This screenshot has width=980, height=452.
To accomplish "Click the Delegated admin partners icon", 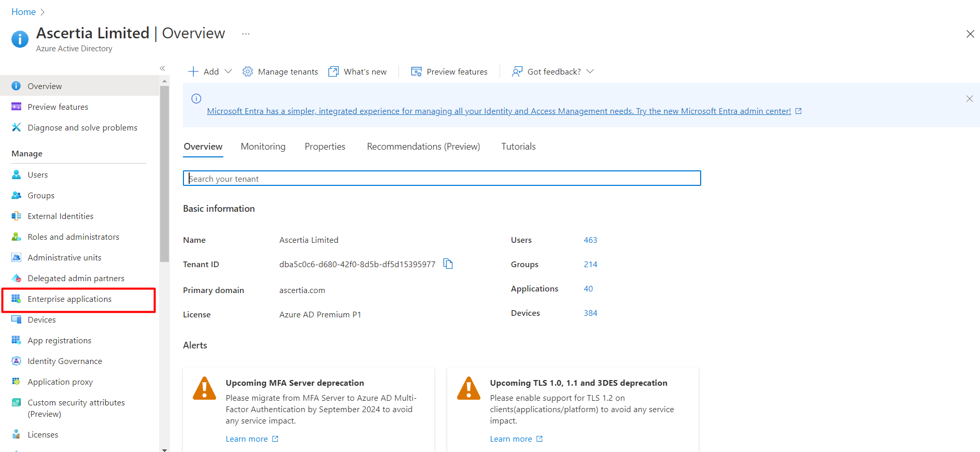I will pyautogui.click(x=16, y=278).
